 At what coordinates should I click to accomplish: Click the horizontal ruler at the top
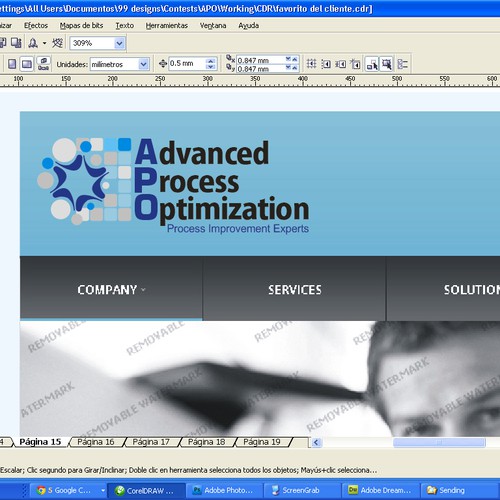click(x=250, y=81)
